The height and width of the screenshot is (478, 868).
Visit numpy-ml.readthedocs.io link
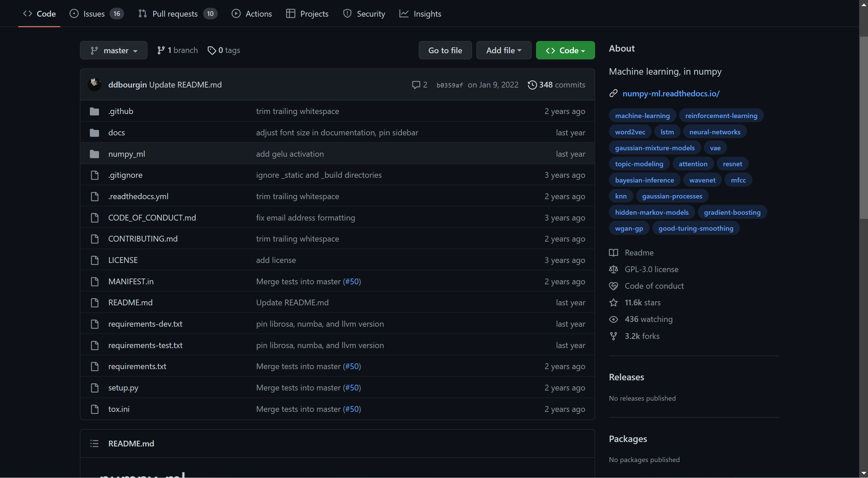(671, 94)
